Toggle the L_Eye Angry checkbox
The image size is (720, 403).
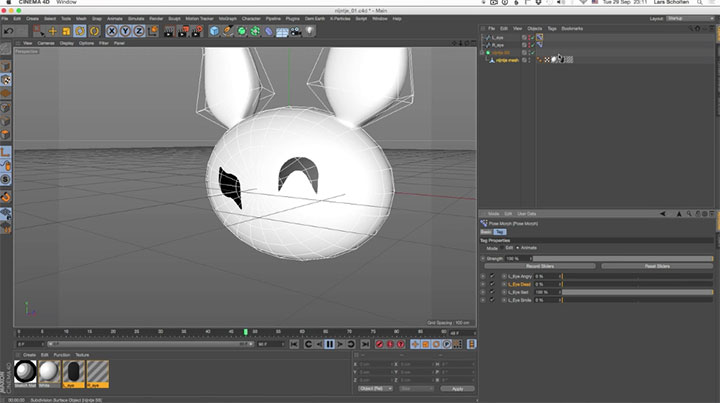[x=492, y=276]
